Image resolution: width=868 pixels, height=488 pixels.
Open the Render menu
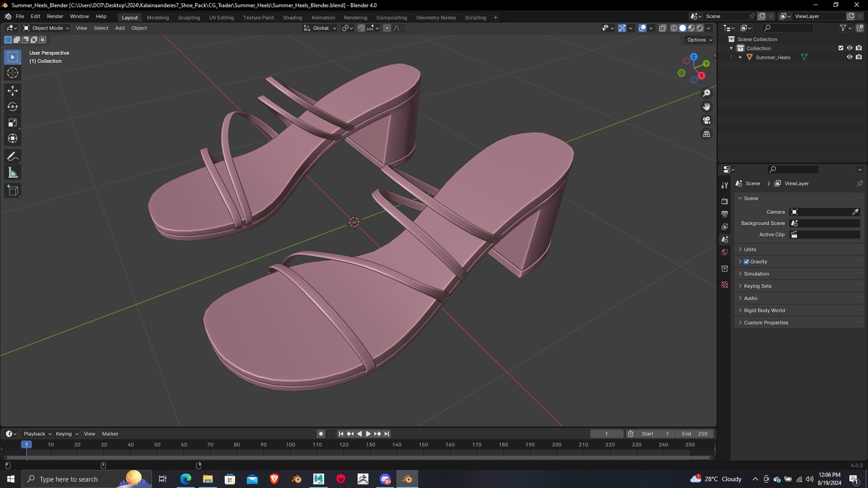pos(55,16)
